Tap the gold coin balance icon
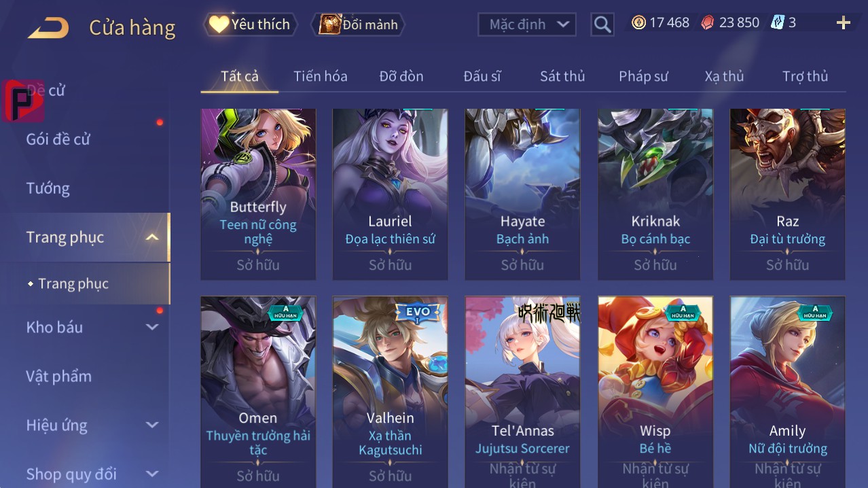This screenshot has width=868, height=488. [638, 22]
